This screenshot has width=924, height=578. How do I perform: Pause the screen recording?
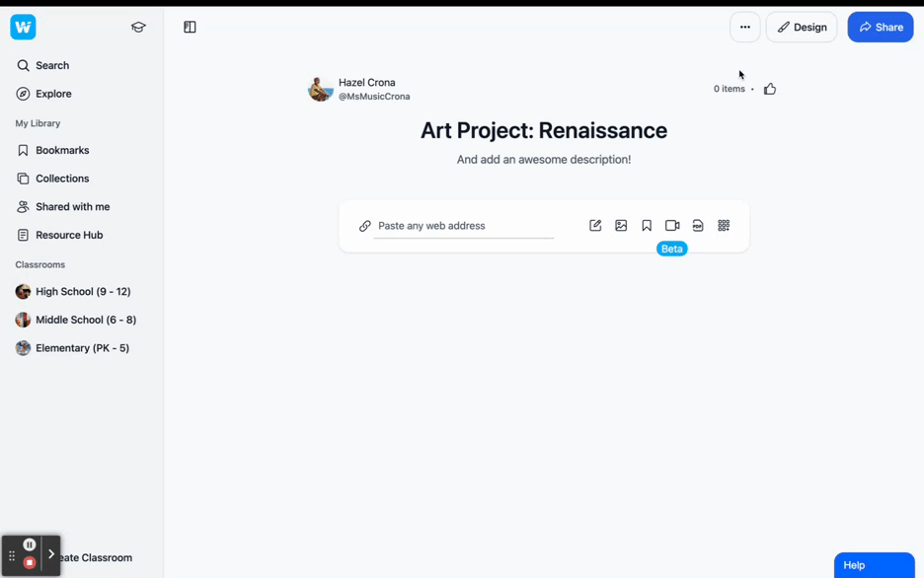point(30,544)
